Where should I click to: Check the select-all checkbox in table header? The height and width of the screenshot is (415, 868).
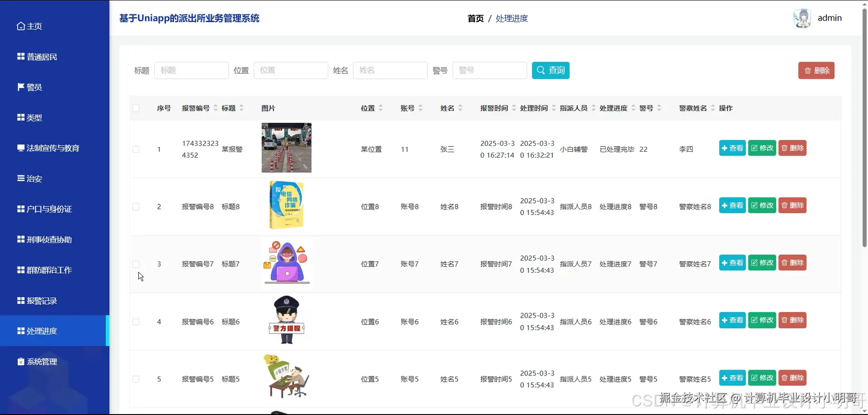coord(136,108)
